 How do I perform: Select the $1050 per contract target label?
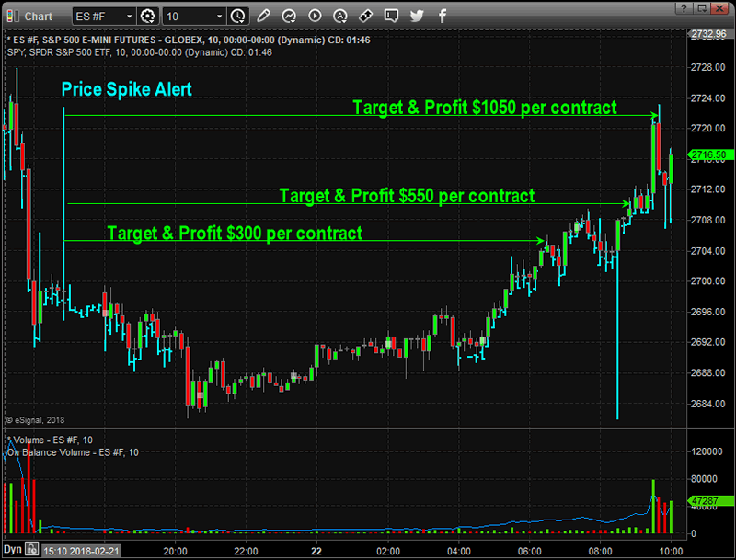[x=485, y=108]
